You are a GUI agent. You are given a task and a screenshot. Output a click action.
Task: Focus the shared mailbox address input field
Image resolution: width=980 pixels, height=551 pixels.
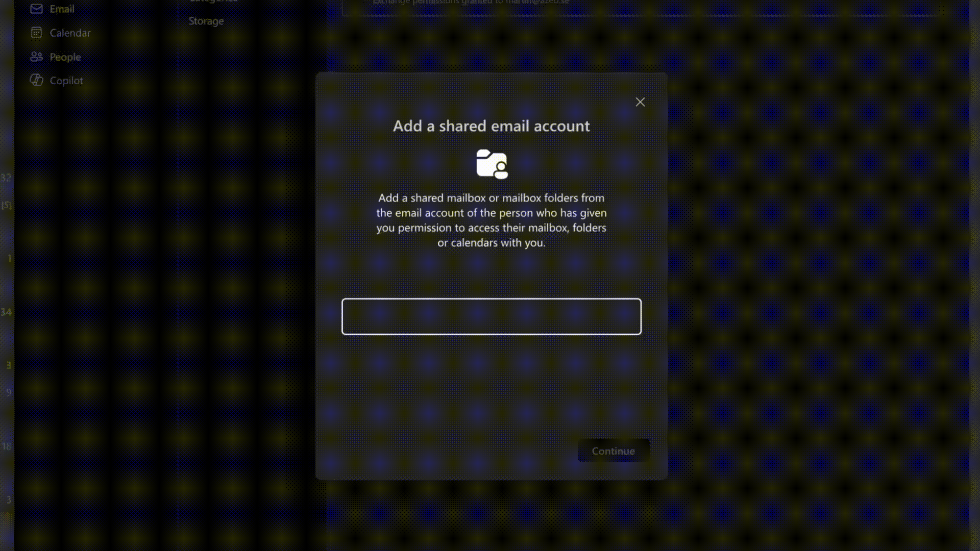(x=492, y=316)
